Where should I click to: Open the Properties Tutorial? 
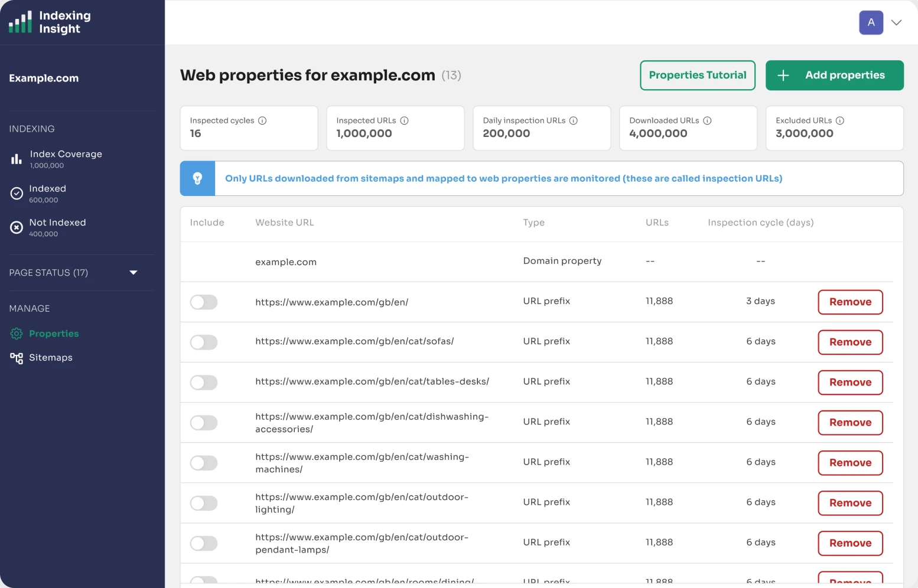(x=697, y=75)
